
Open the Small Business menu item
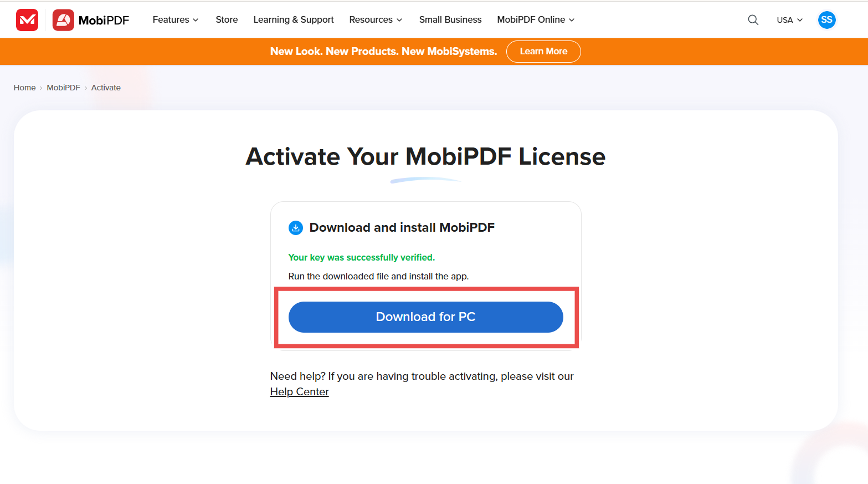click(x=450, y=20)
